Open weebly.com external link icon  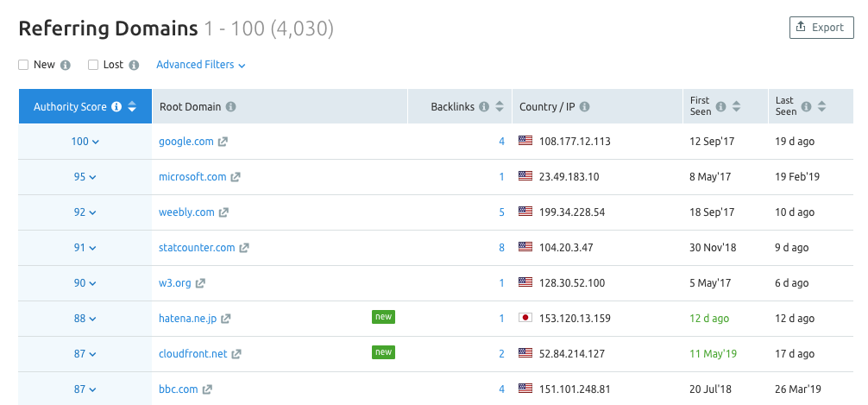[x=223, y=212]
